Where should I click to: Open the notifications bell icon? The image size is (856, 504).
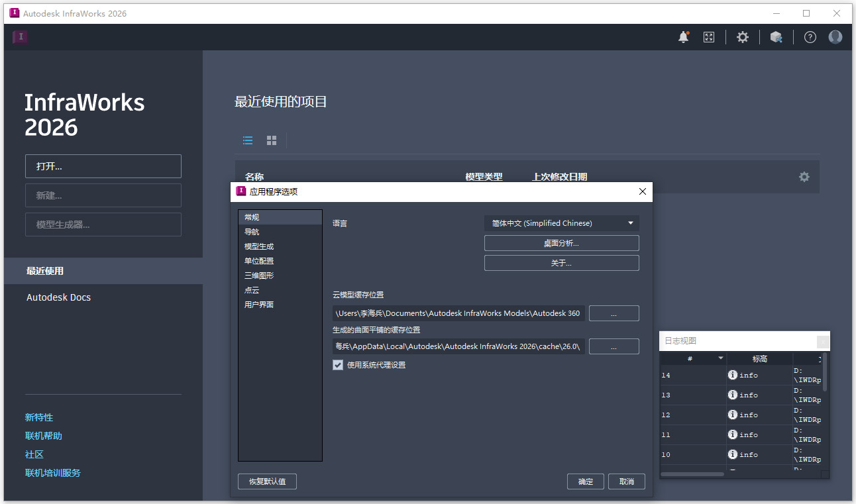click(x=683, y=37)
